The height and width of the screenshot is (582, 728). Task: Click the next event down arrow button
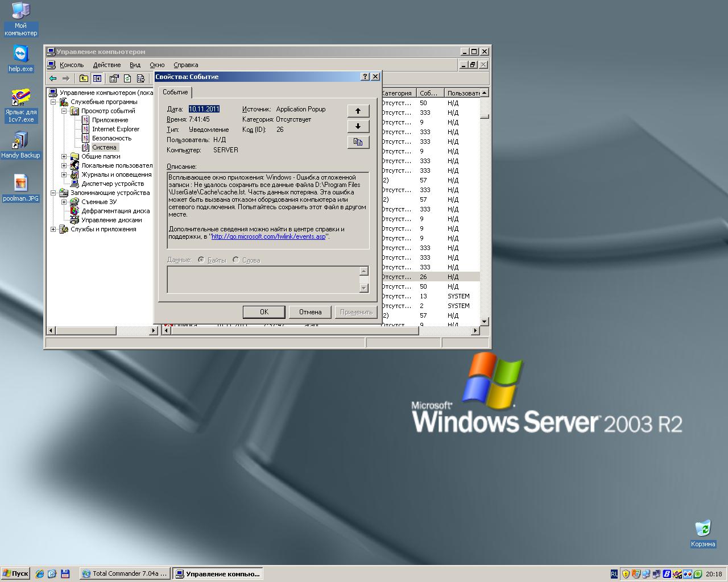358,126
